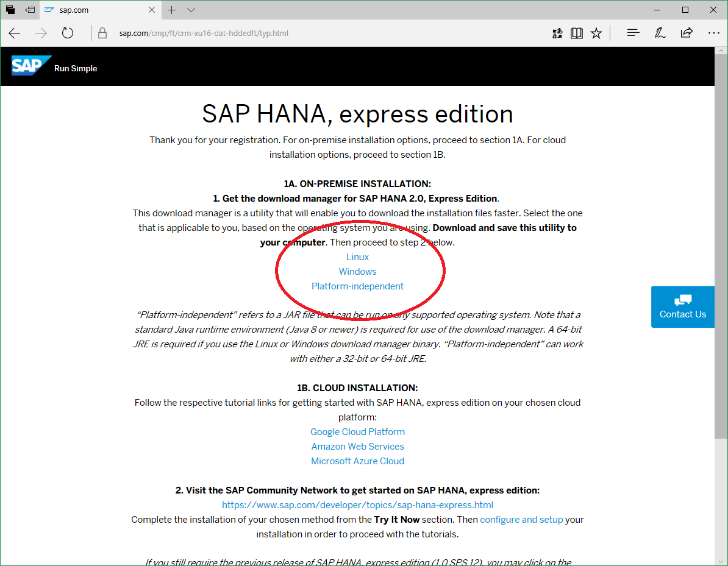Follow the configure and setup link
The image size is (728, 566).
521,520
